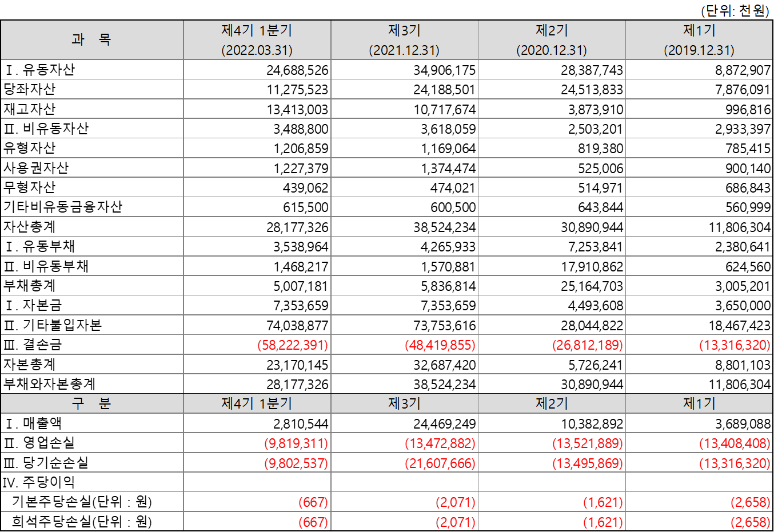The height and width of the screenshot is (532, 774).
Task: Click value 24,688,526 in 유동자산 row
Action: tap(297, 70)
